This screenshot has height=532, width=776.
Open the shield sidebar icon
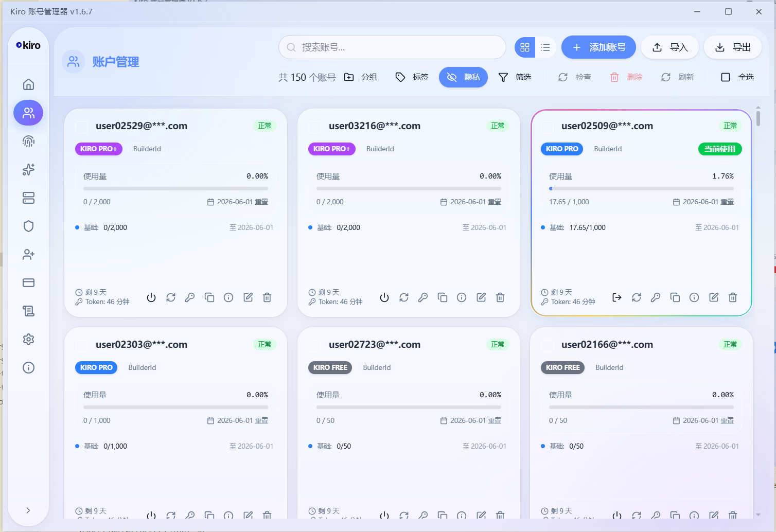tap(28, 226)
